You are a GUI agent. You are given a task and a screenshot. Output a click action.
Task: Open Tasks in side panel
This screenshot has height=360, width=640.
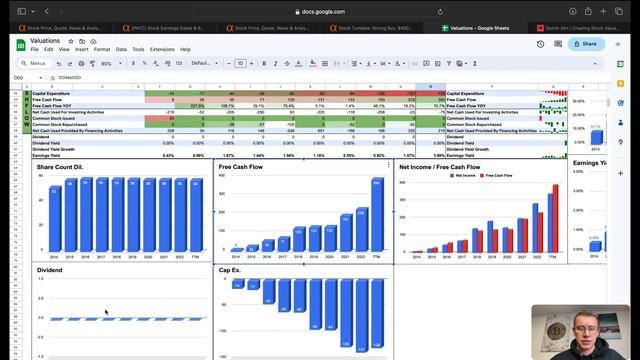(x=620, y=103)
